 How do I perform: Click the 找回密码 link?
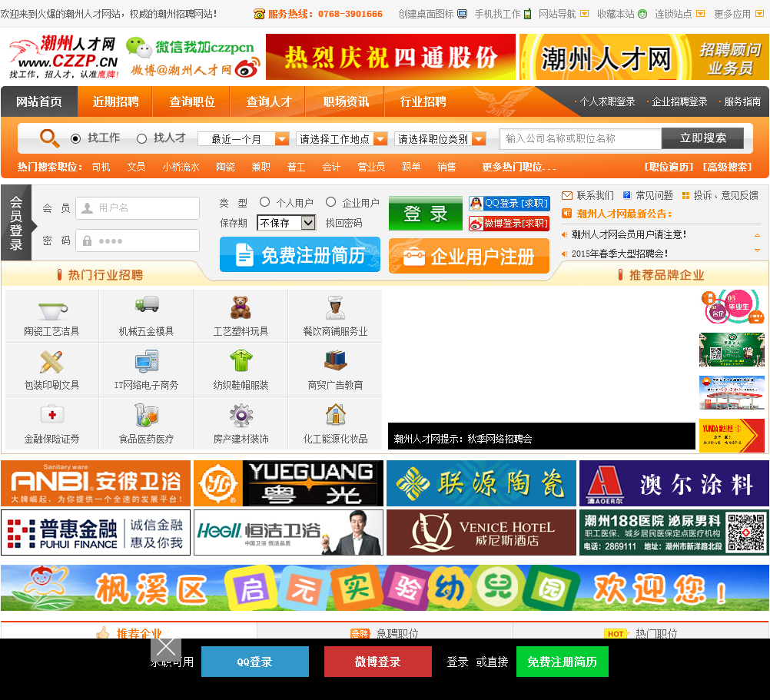pyautogui.click(x=344, y=223)
